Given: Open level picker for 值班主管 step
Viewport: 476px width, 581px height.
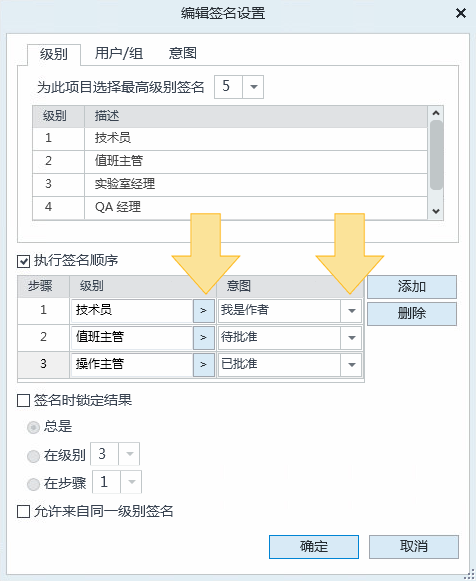Looking at the screenshot, I should [x=204, y=338].
